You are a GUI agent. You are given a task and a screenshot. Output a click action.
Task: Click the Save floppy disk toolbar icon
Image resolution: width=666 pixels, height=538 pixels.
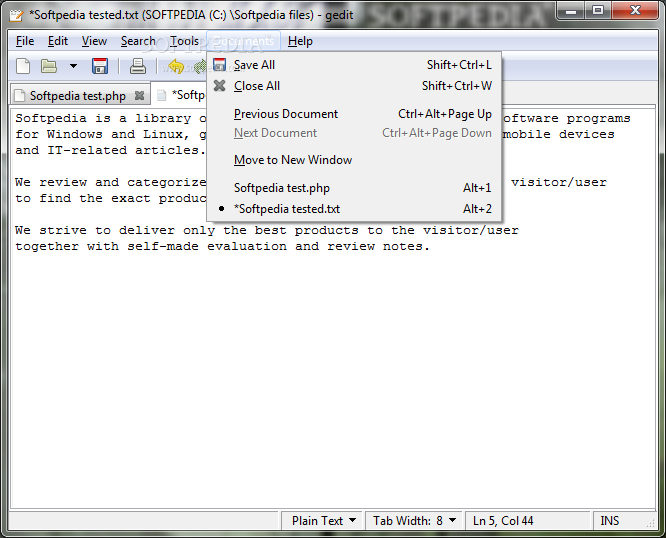tap(100, 66)
